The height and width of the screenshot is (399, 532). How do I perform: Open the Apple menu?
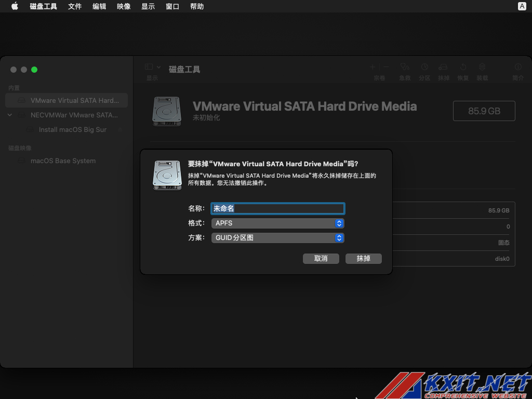click(x=15, y=6)
